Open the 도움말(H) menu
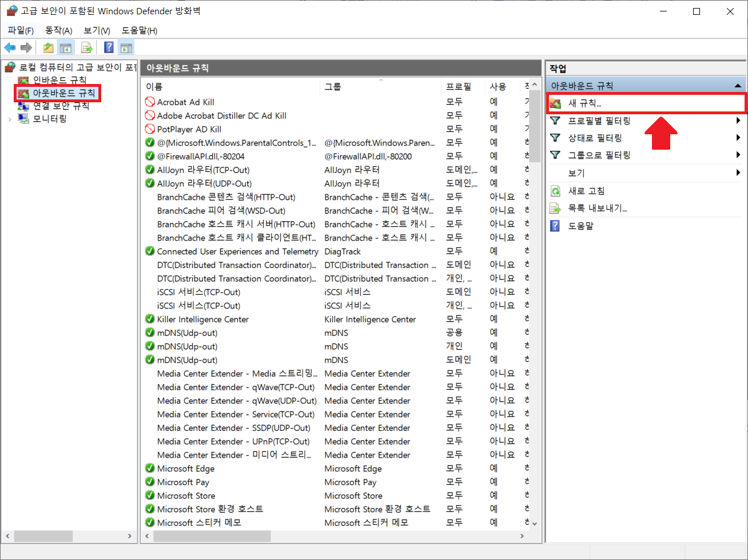Screen dimensions: 748x560 [x=140, y=30]
